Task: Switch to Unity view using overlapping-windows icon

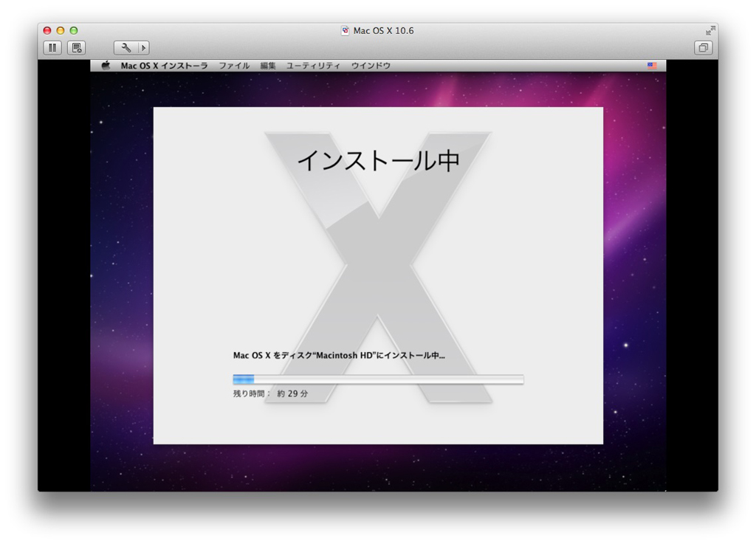Action: click(x=704, y=48)
